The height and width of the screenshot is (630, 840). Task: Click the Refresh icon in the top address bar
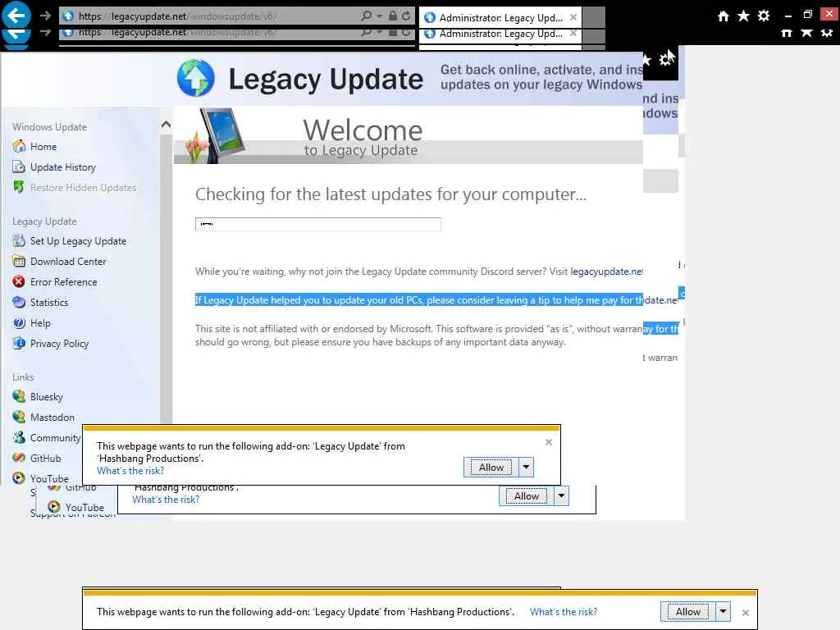point(407,16)
